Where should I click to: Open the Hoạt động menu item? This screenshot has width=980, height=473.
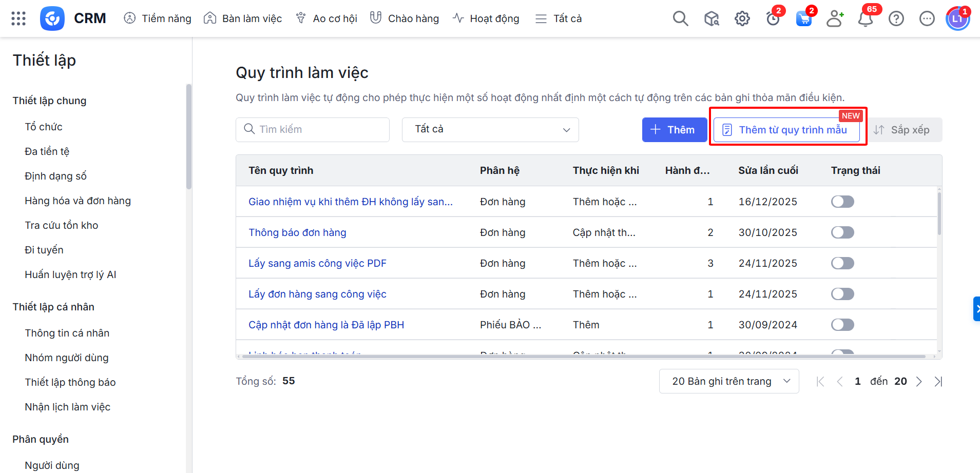point(486,18)
